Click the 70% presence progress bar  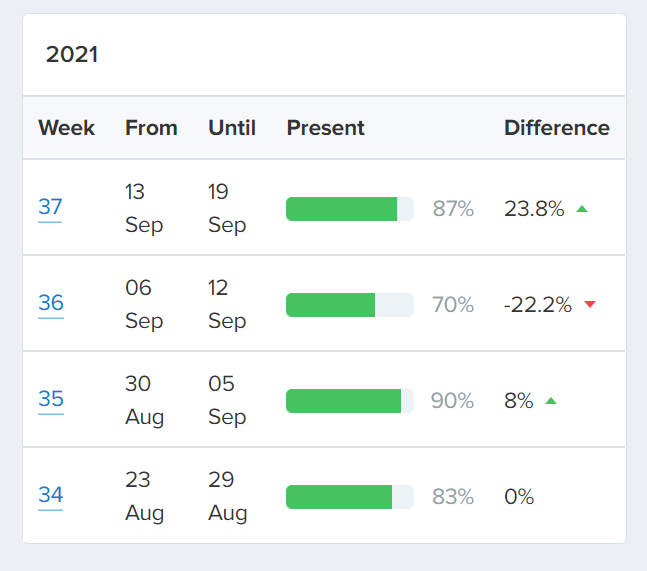pos(349,305)
